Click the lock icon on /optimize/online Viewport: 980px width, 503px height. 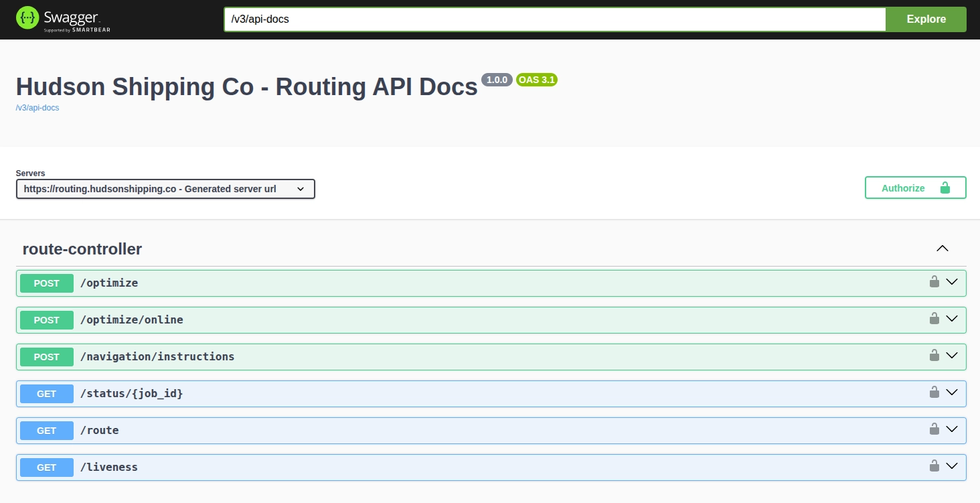[934, 319]
